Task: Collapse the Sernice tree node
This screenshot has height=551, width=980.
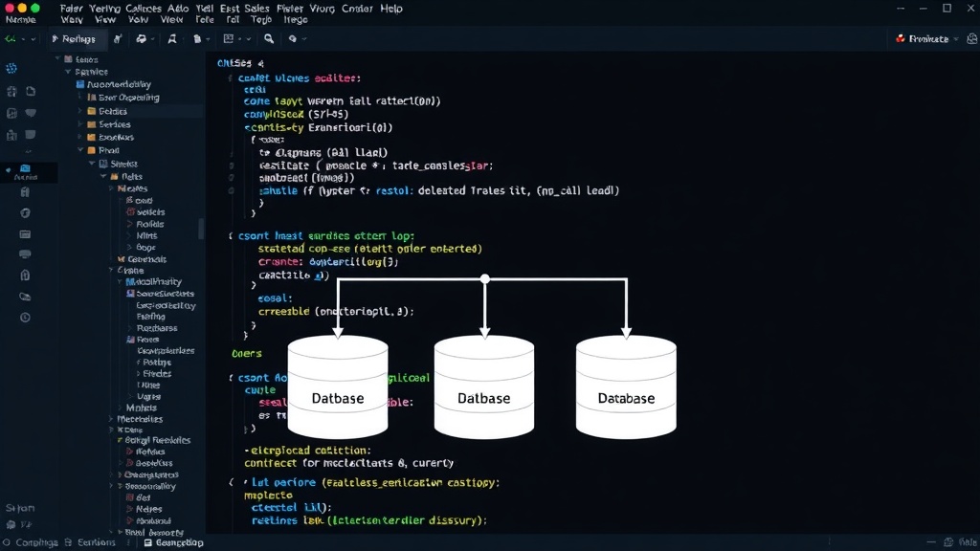Action: tap(68, 72)
